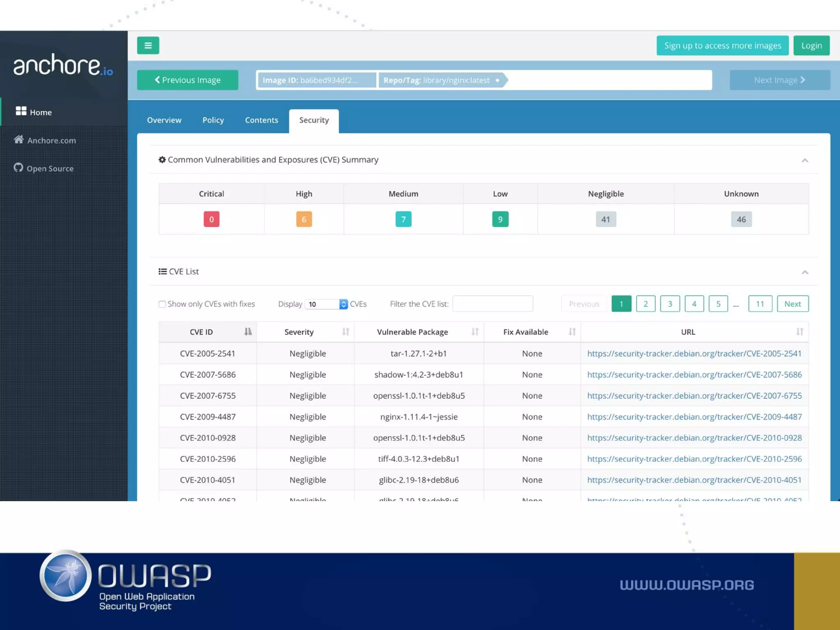Collapse the CVE Summary section chevron
This screenshot has width=840, height=630.
(x=805, y=160)
